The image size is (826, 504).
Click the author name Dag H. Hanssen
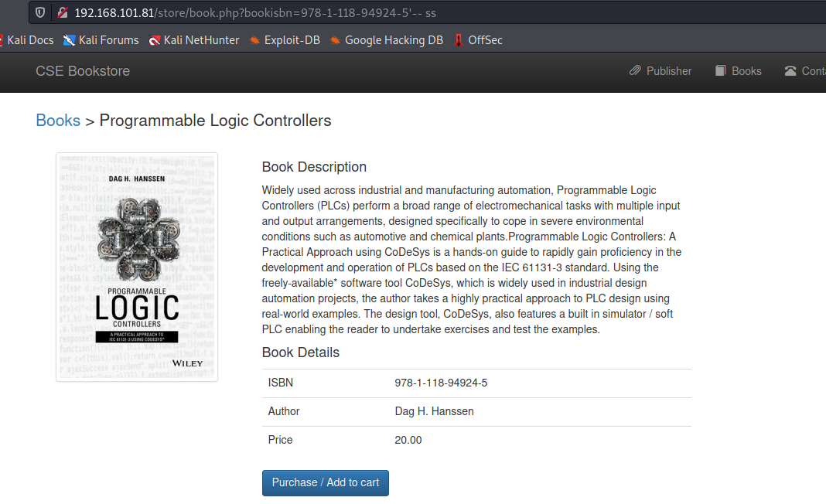click(434, 411)
